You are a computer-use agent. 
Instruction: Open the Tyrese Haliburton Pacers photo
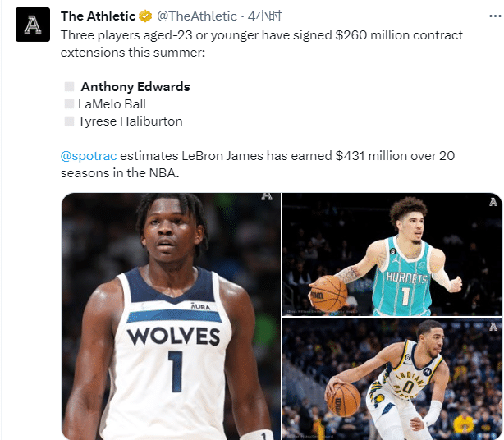pyautogui.click(x=392, y=379)
